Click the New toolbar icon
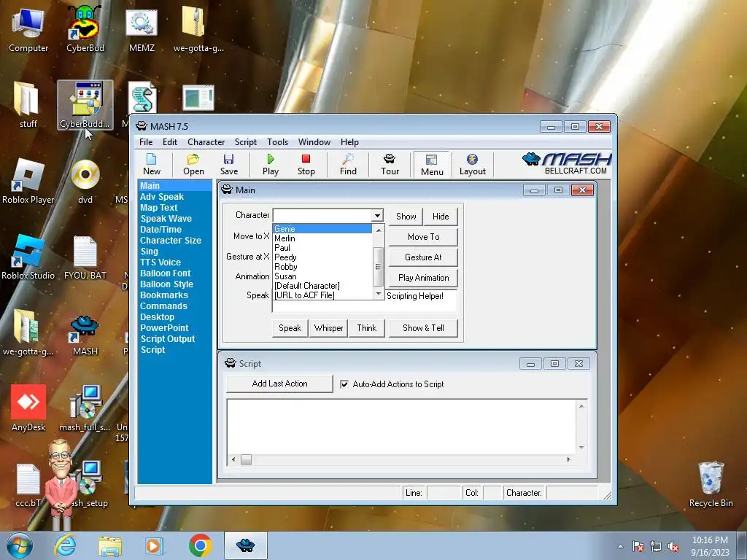Image resolution: width=747 pixels, height=560 pixels. tap(152, 165)
